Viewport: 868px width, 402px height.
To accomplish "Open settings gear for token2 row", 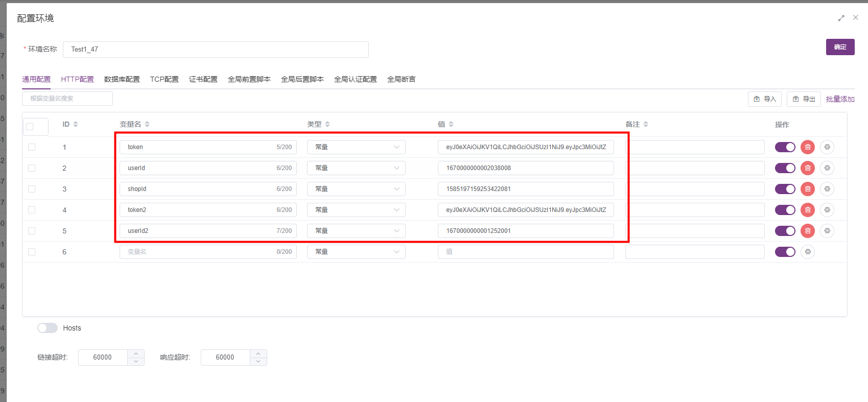I will tap(827, 210).
